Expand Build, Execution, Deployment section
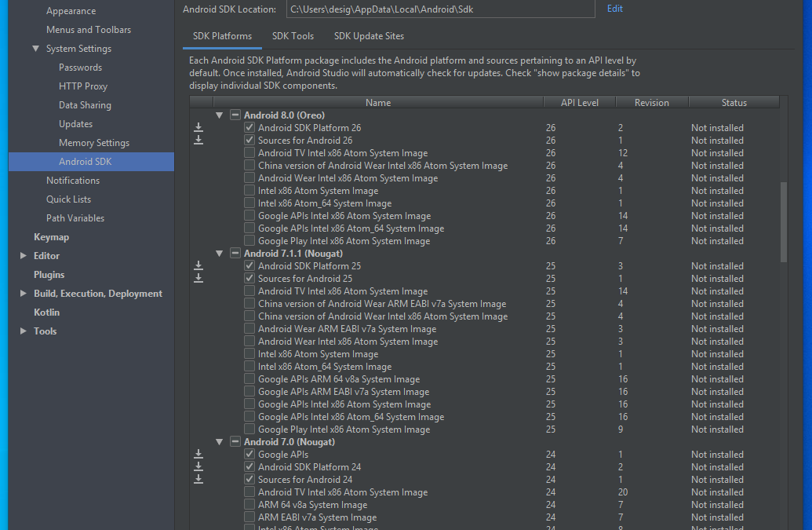The image size is (812, 530). tap(24, 293)
